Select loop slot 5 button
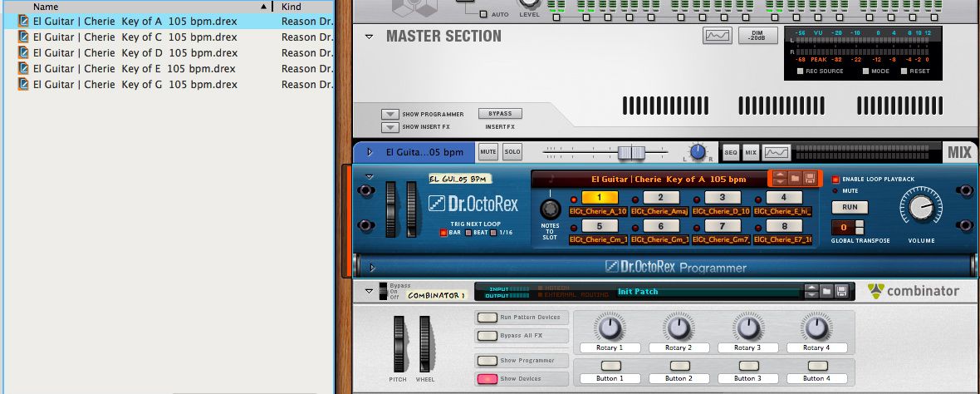 [x=600, y=226]
